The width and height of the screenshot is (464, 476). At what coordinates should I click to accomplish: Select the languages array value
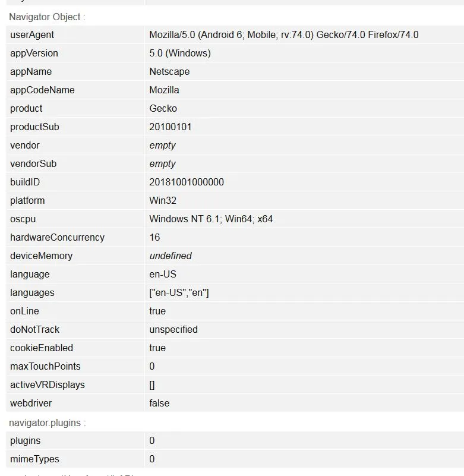pos(179,292)
